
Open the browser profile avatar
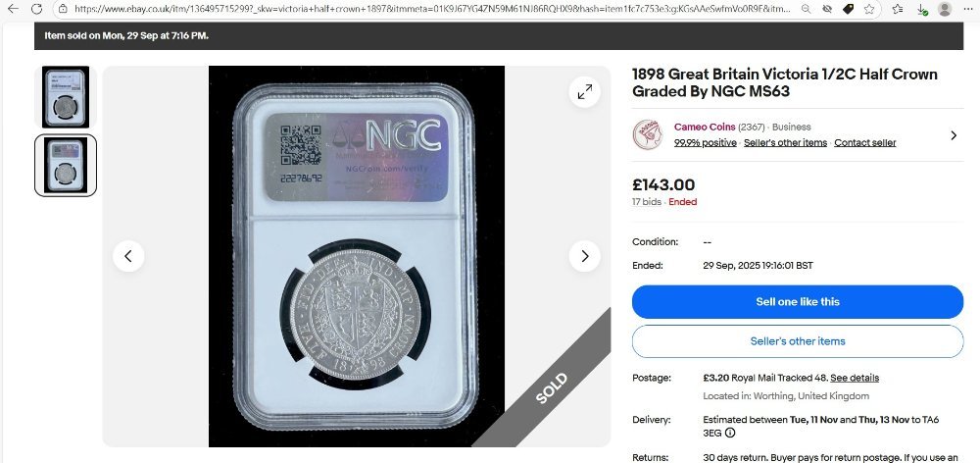[945, 9]
